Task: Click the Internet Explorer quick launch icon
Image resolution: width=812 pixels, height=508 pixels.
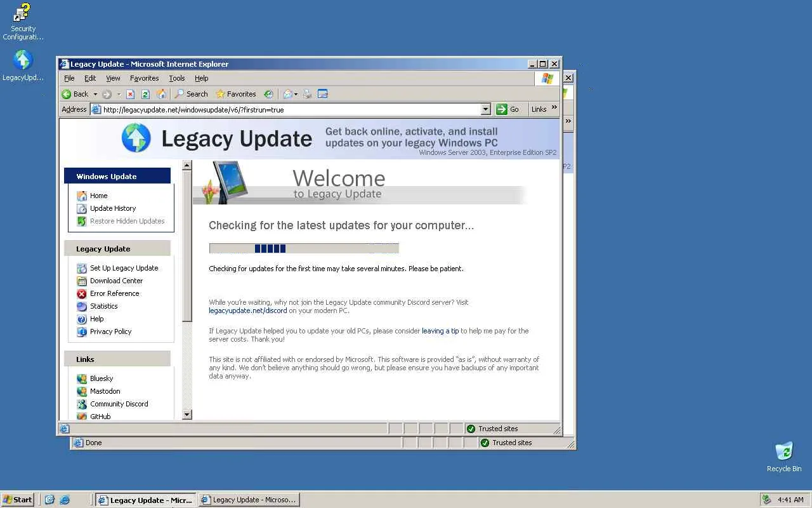Action: coord(64,500)
